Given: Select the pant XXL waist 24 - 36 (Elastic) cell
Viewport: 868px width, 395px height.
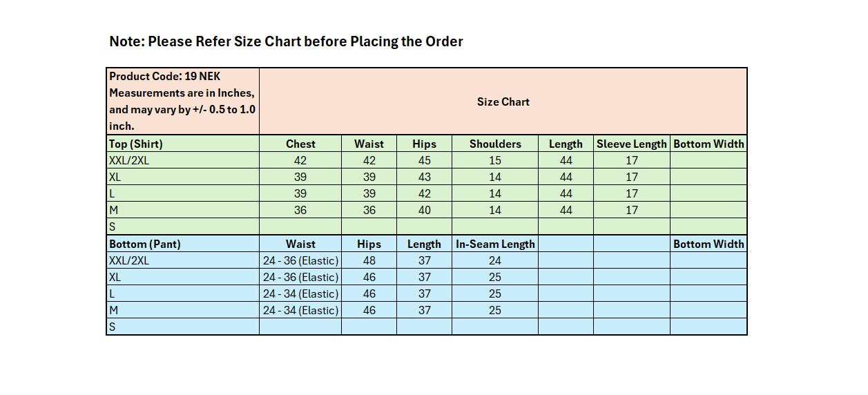Looking at the screenshot, I should 300,260.
